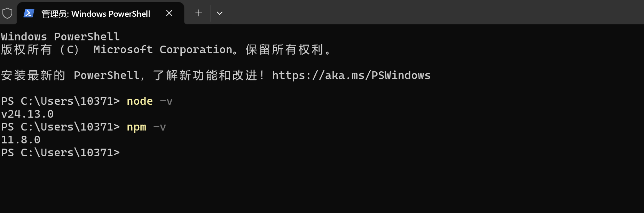Click the https://aka.ms/PSWindows link
The height and width of the screenshot is (213, 644).
(x=351, y=75)
